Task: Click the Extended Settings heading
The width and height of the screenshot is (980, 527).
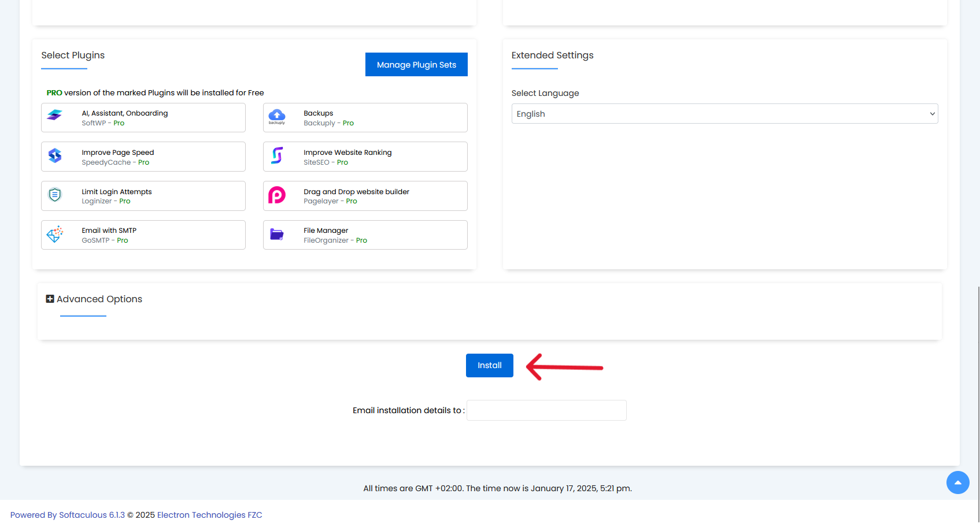Action: [552, 55]
